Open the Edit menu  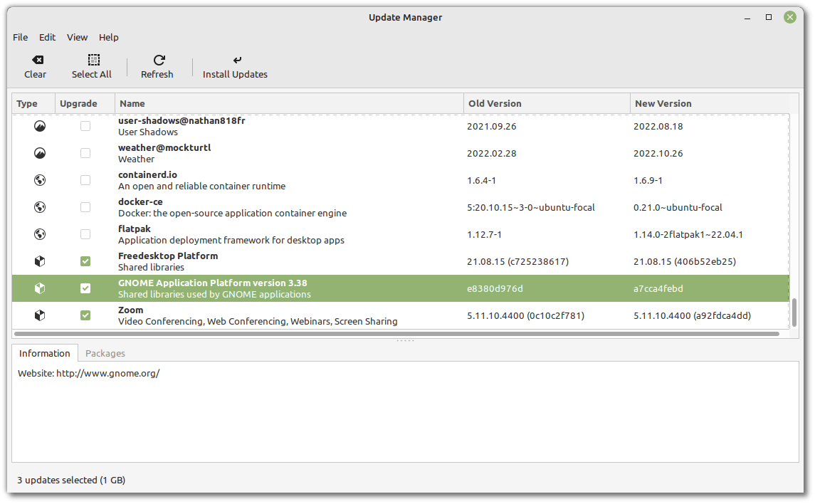click(48, 37)
